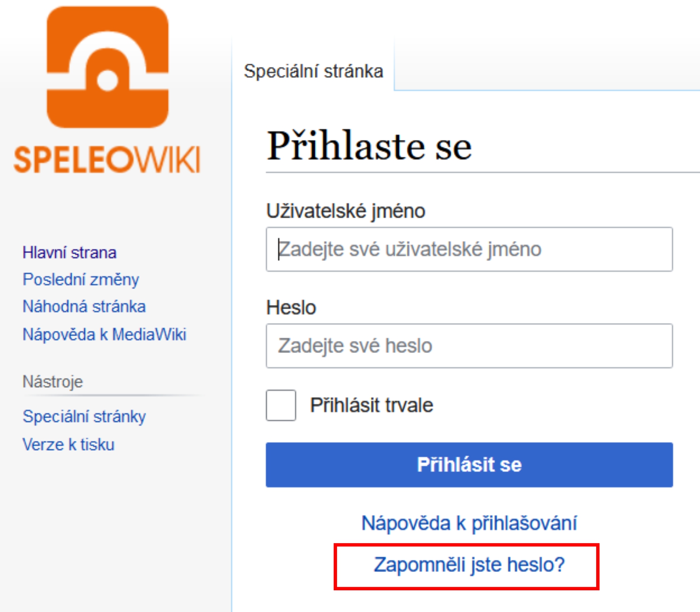Viewport: 700px width, 612px height.
Task: Open the Speciální stránka tab
Action: pos(313,72)
